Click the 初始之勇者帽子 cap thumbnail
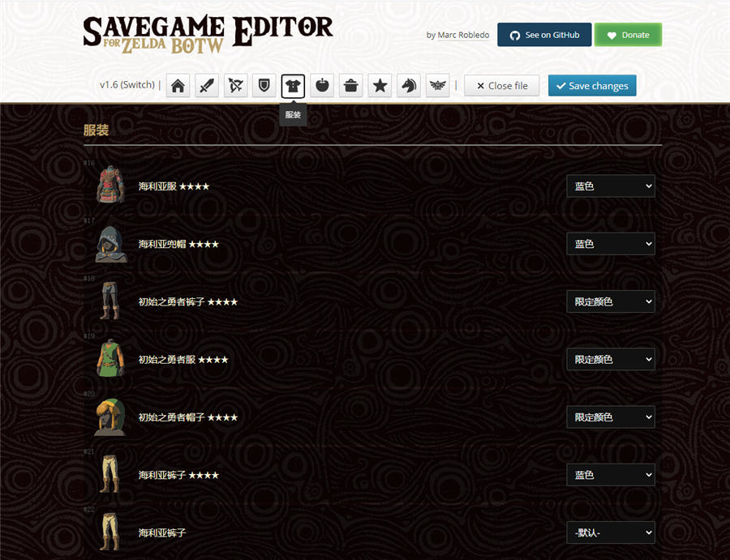 [x=110, y=417]
